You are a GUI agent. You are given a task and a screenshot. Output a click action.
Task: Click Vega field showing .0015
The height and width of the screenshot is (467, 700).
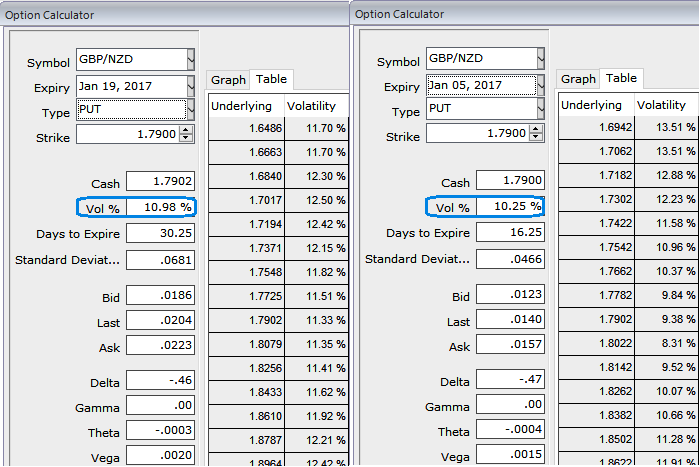(x=510, y=454)
